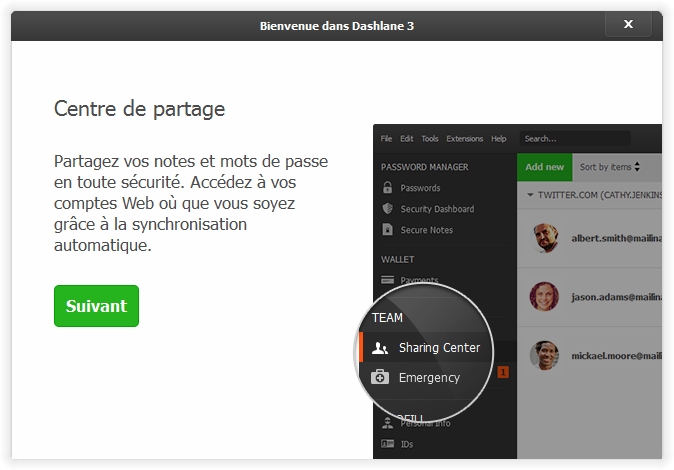
Task: Select the Sharing Center label
Action: tap(439, 347)
